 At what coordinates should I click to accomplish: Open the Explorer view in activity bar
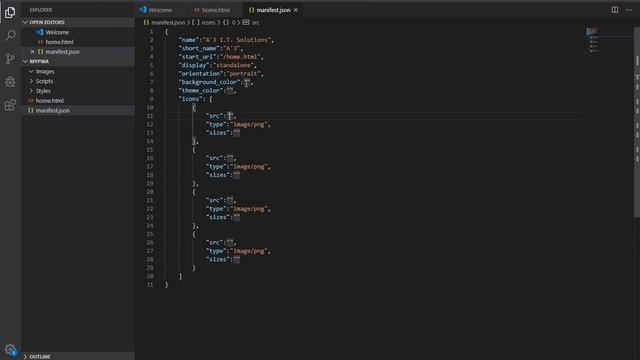pos(10,12)
